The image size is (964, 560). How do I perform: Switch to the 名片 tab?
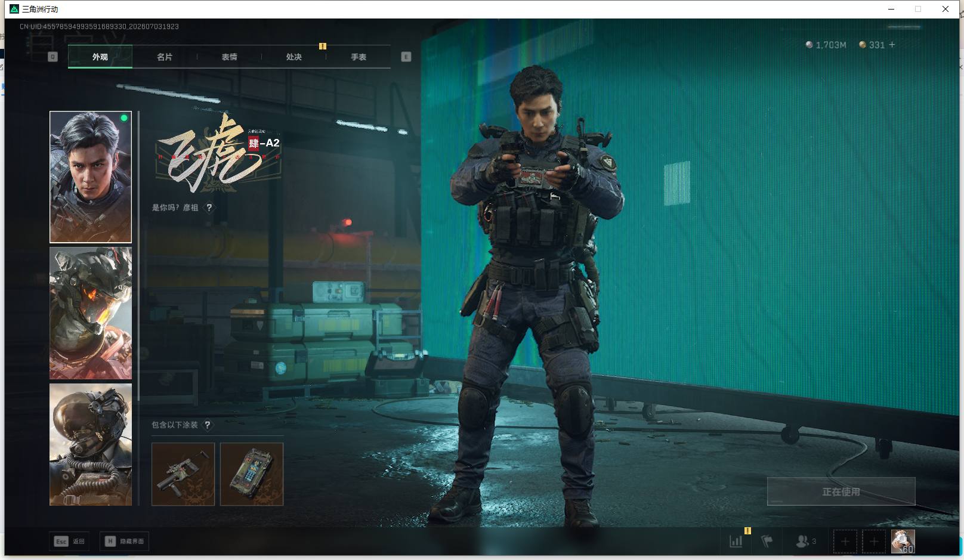coord(165,57)
